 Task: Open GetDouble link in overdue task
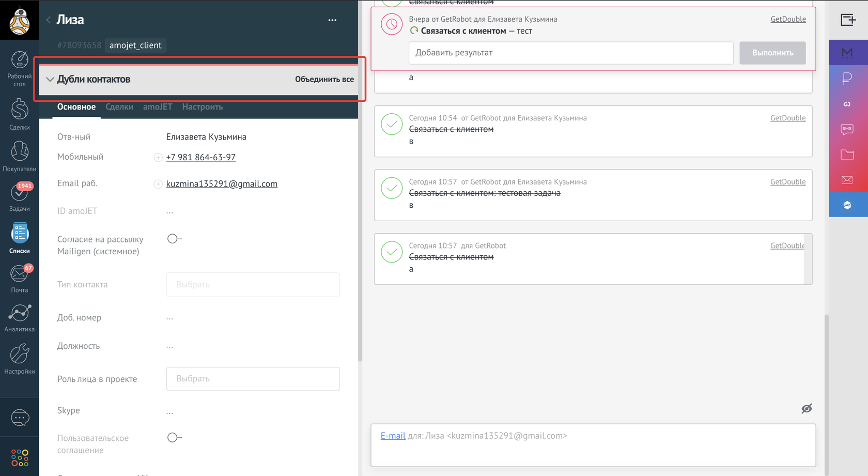(788, 19)
